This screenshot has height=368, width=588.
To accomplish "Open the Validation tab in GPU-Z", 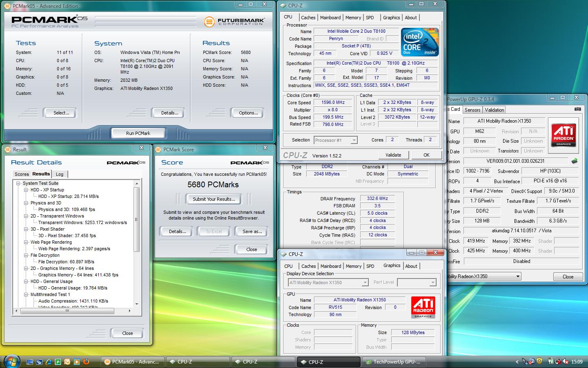I will 494,110.
